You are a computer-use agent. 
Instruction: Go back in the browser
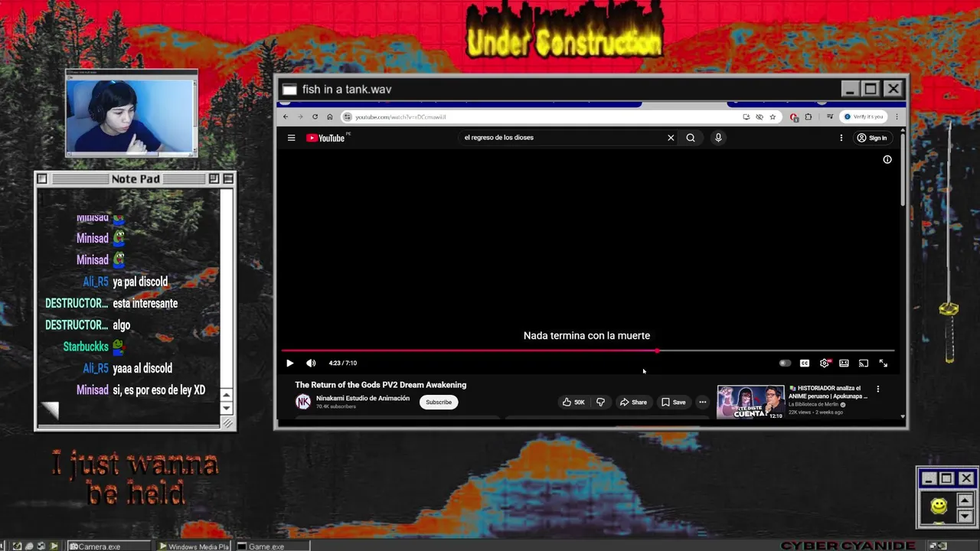tap(286, 117)
